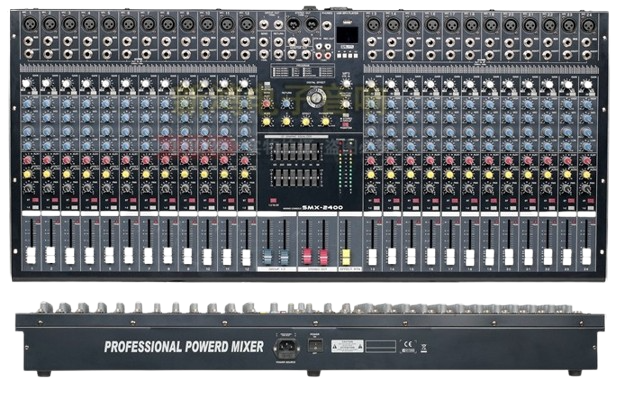The width and height of the screenshot is (625, 399).
Task: Click channel 7 grey pan knob
Action: (146, 188)
